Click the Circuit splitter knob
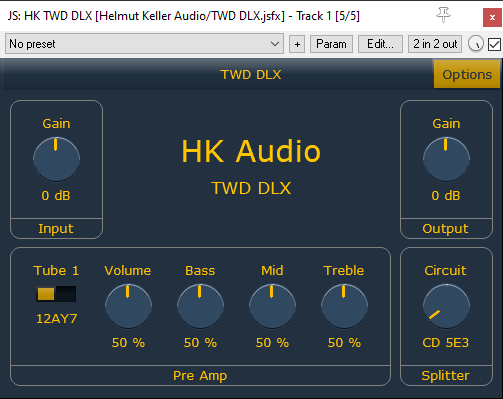The image size is (503, 399). tap(446, 306)
